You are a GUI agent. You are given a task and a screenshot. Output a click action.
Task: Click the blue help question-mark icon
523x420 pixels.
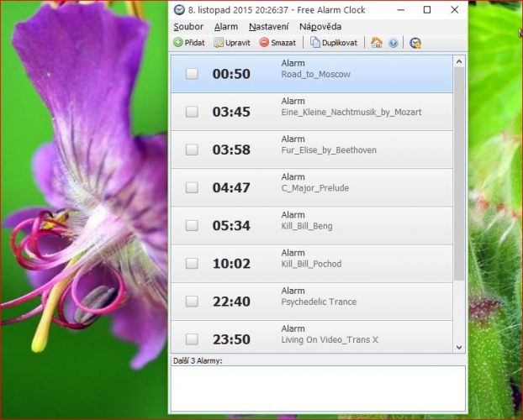click(x=394, y=43)
